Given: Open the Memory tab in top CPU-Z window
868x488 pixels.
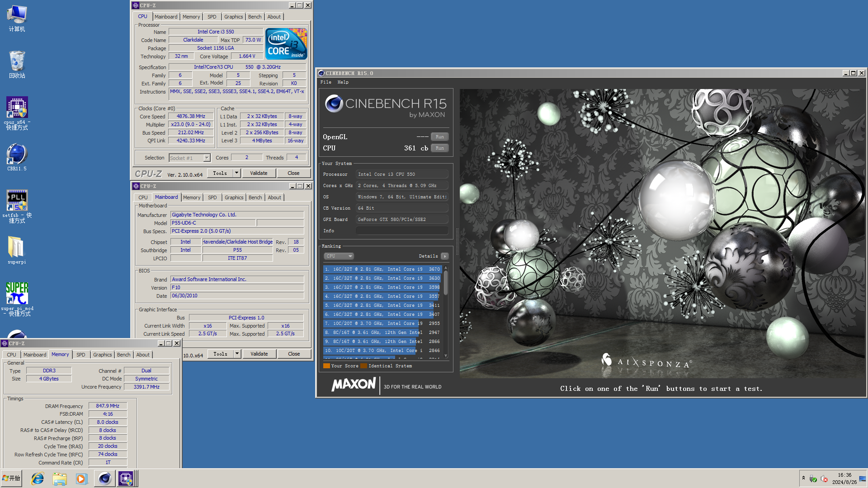Looking at the screenshot, I should point(191,17).
